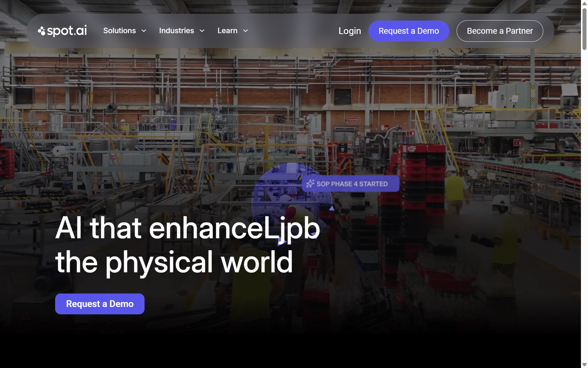Click the sparkle icon on SOP badge
The image size is (588, 368).
[310, 184]
